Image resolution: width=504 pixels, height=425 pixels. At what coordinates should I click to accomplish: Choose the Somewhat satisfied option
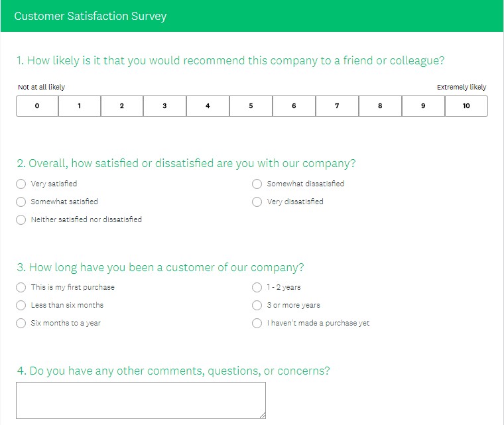pos(21,202)
